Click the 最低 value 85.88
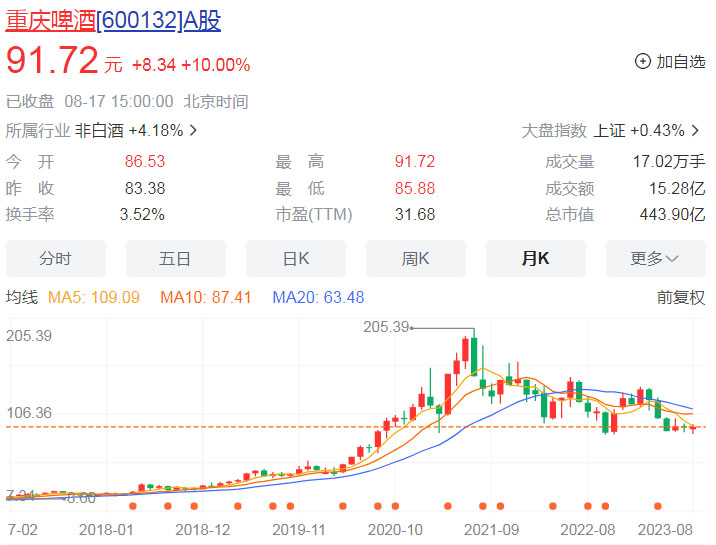716x545 pixels. [x=415, y=188]
